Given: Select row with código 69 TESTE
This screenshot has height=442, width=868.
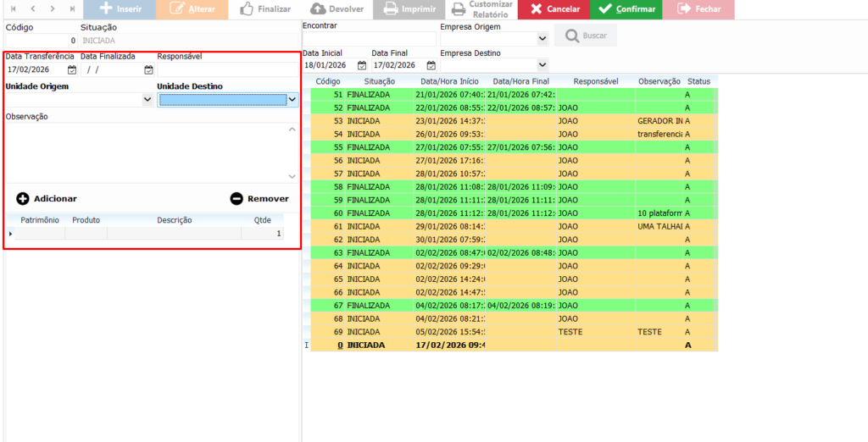Looking at the screenshot, I should tap(509, 333).
